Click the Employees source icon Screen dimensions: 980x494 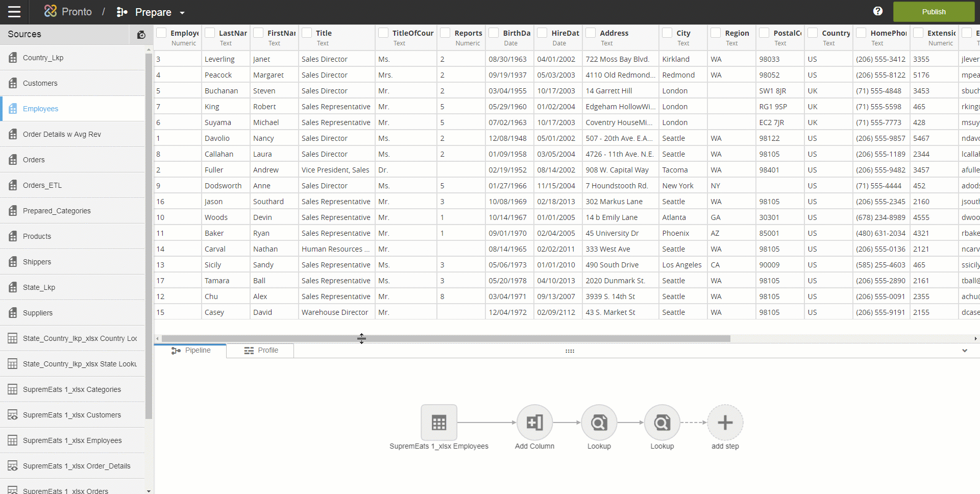point(13,109)
